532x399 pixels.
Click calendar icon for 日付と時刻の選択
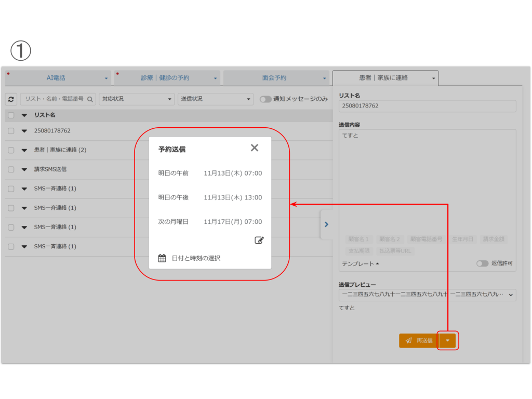(x=162, y=258)
